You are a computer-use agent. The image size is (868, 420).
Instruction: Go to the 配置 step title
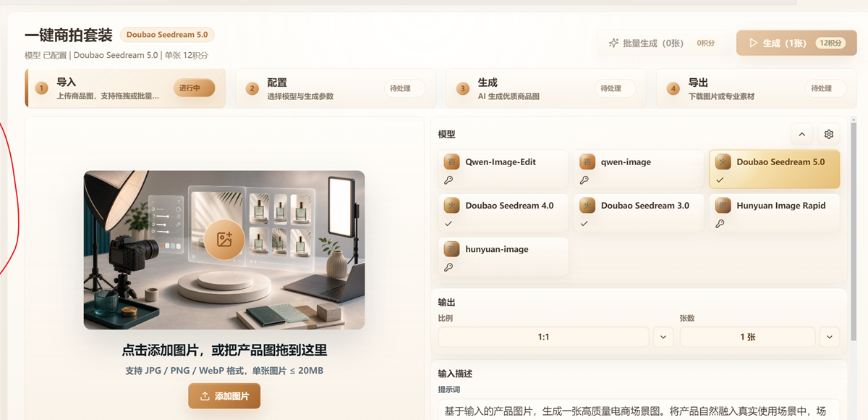(x=277, y=83)
